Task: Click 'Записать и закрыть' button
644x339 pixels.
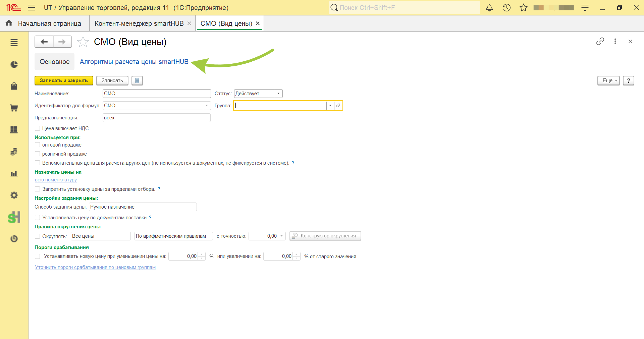Action: (x=64, y=80)
